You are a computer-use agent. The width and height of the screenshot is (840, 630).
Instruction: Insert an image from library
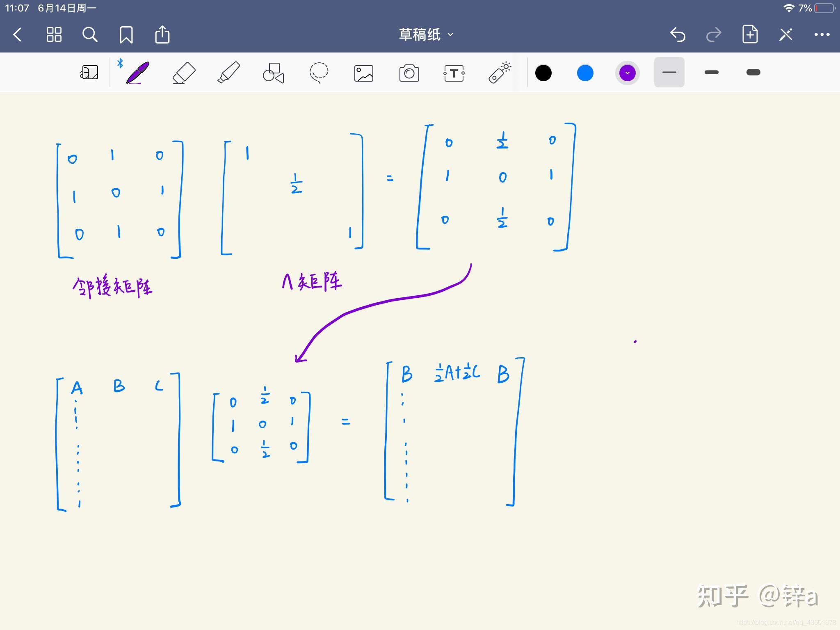tap(363, 73)
